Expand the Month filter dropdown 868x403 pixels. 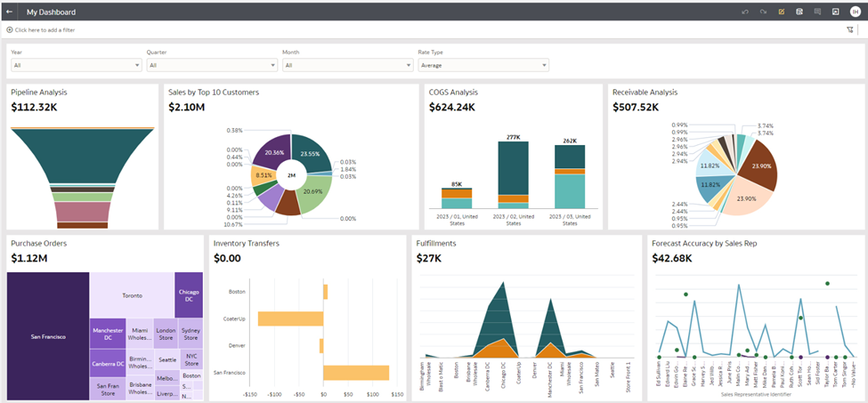[347, 65]
